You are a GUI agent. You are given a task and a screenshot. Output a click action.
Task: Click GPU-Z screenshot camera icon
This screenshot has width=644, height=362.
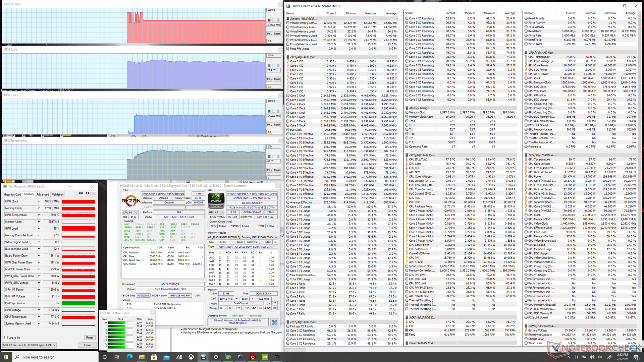[81, 193]
